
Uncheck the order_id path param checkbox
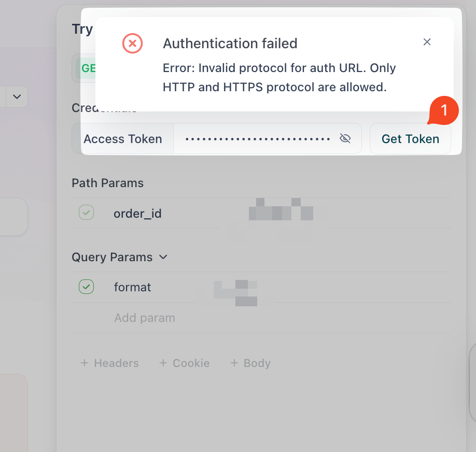[86, 213]
